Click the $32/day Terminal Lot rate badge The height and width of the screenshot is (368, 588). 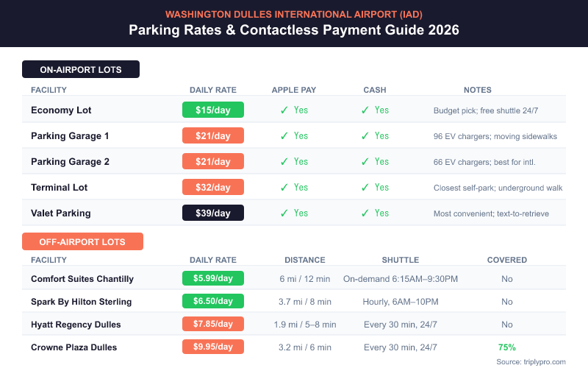pos(213,188)
